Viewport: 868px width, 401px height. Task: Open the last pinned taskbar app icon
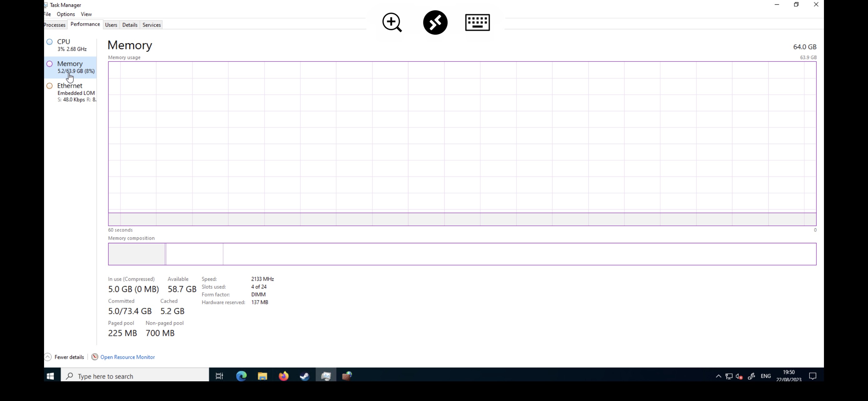click(x=347, y=376)
